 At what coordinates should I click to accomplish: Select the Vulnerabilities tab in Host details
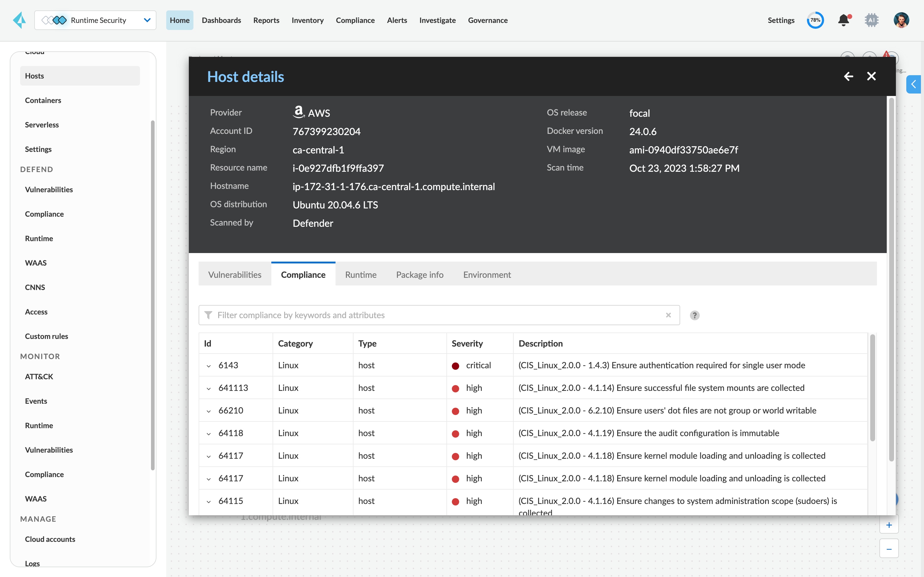234,274
